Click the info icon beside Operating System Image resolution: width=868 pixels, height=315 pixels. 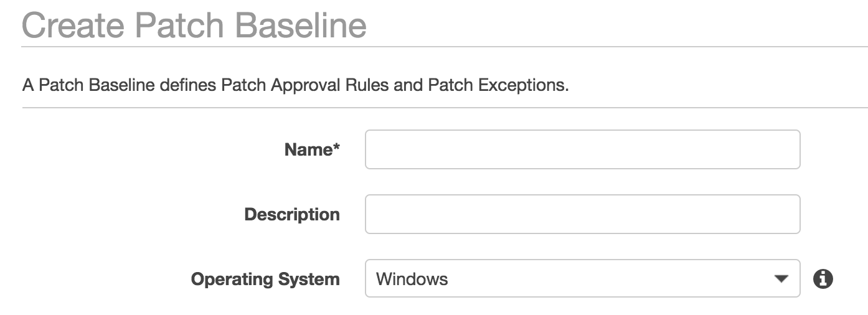(x=823, y=278)
